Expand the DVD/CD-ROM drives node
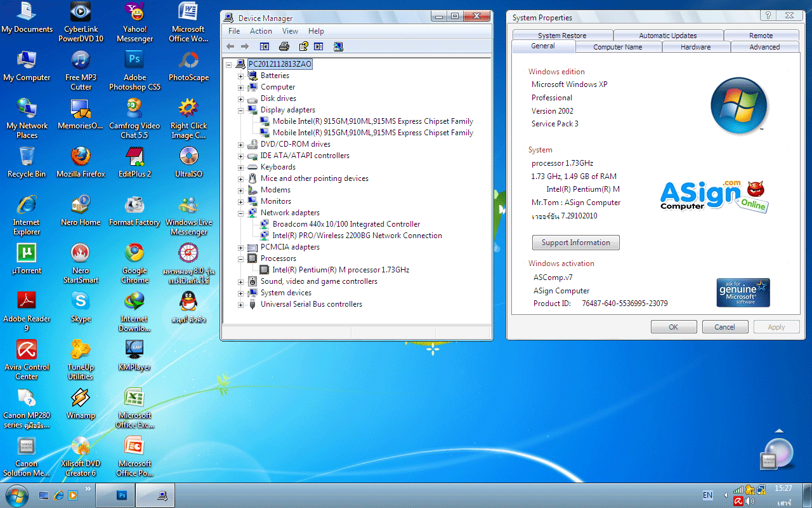Screen dimensions: 812x508 click(x=240, y=144)
